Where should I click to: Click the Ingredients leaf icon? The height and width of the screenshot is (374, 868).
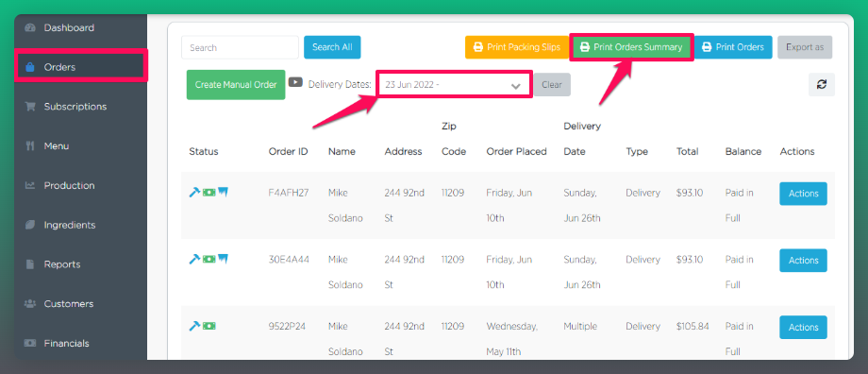coord(30,225)
